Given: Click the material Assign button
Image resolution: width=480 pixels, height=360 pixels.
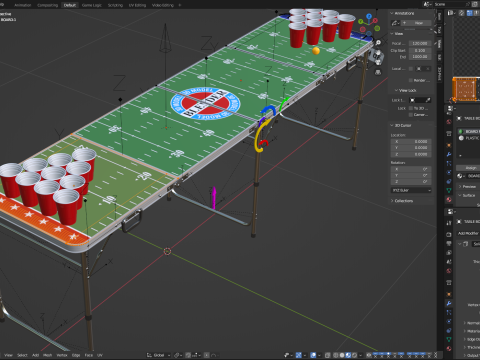Looking at the screenshot, I should click(x=470, y=168).
